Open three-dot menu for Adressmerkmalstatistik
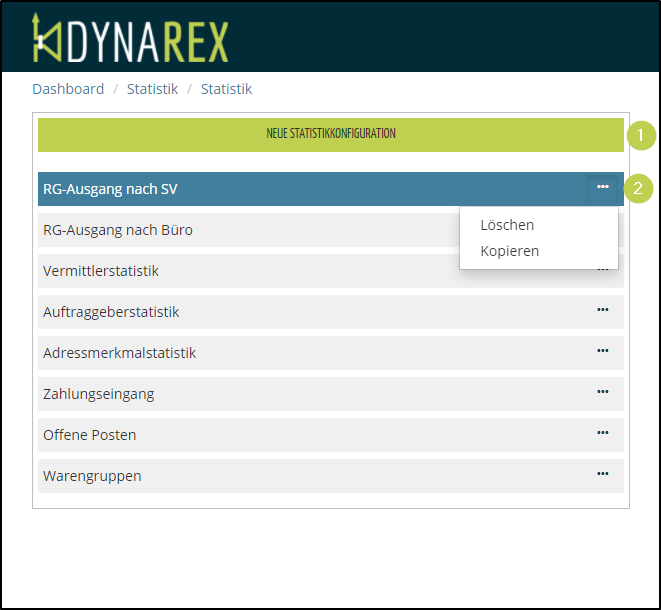The width and height of the screenshot is (661, 610). [x=602, y=351]
